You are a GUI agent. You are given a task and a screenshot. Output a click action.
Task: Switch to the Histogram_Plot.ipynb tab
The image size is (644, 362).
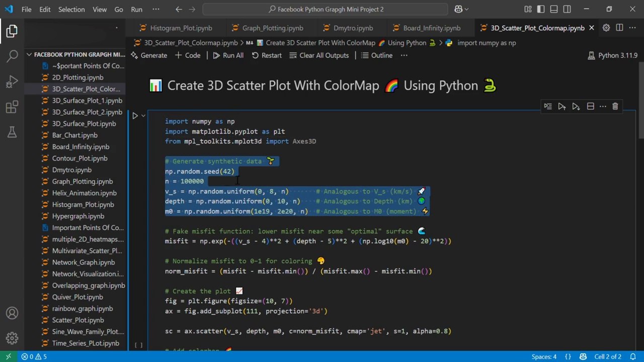click(181, 28)
